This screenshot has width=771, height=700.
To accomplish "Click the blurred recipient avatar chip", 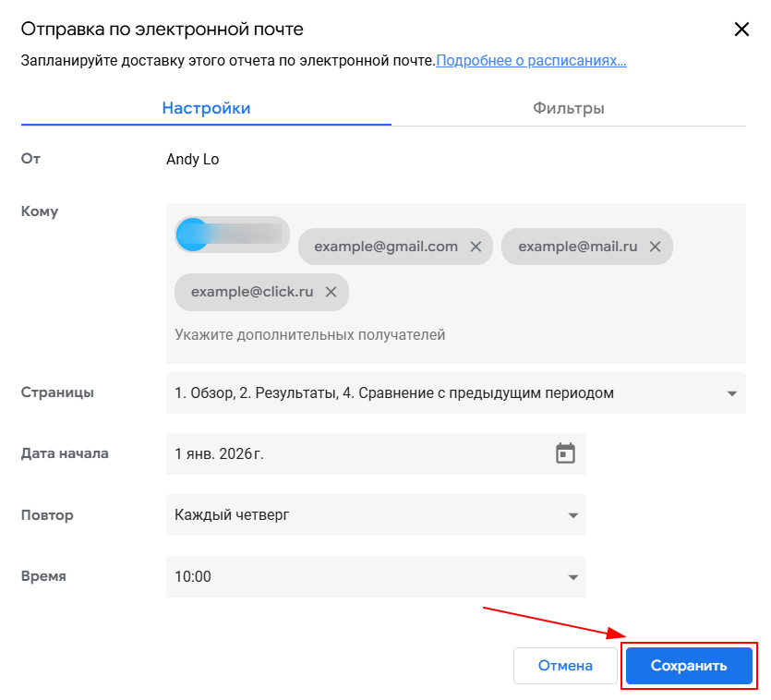I will point(232,235).
